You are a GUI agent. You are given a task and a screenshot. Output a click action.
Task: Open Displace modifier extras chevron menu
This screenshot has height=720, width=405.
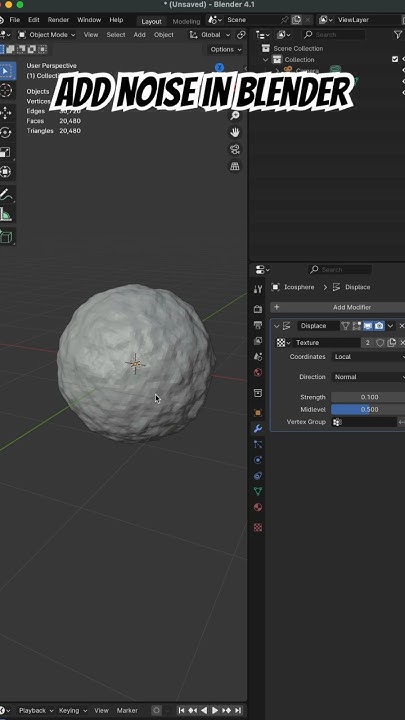390,326
